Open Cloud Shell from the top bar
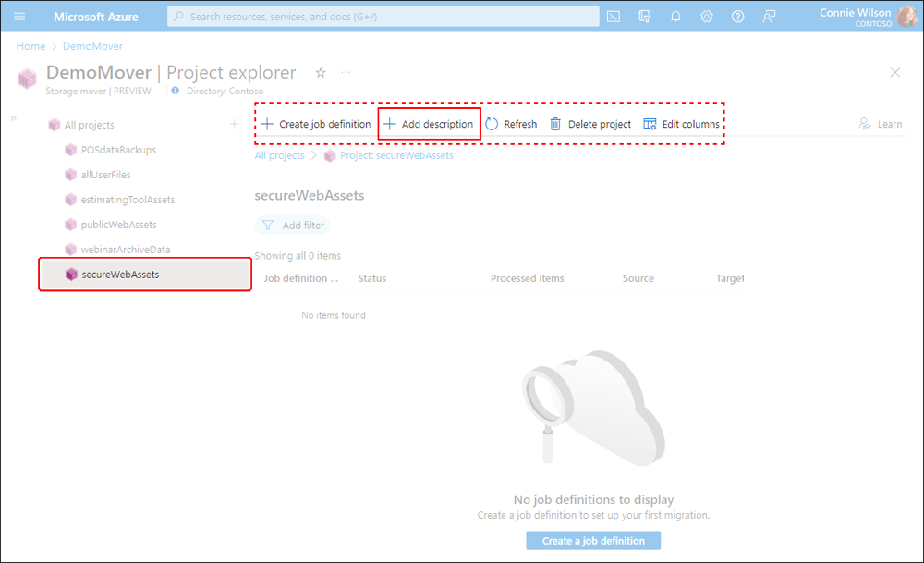 (614, 17)
